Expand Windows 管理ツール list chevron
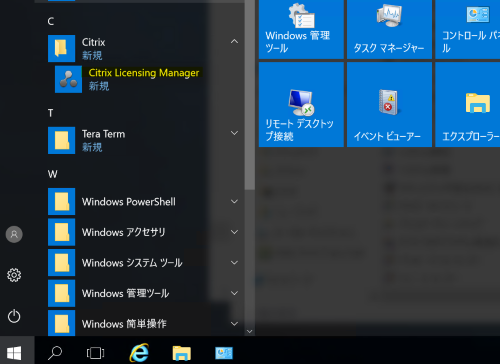 pyautogui.click(x=234, y=293)
